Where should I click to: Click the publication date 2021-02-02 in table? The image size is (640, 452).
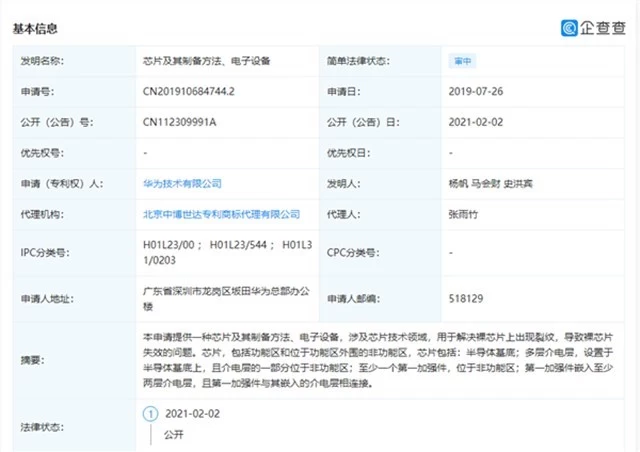pyautogui.click(x=476, y=122)
